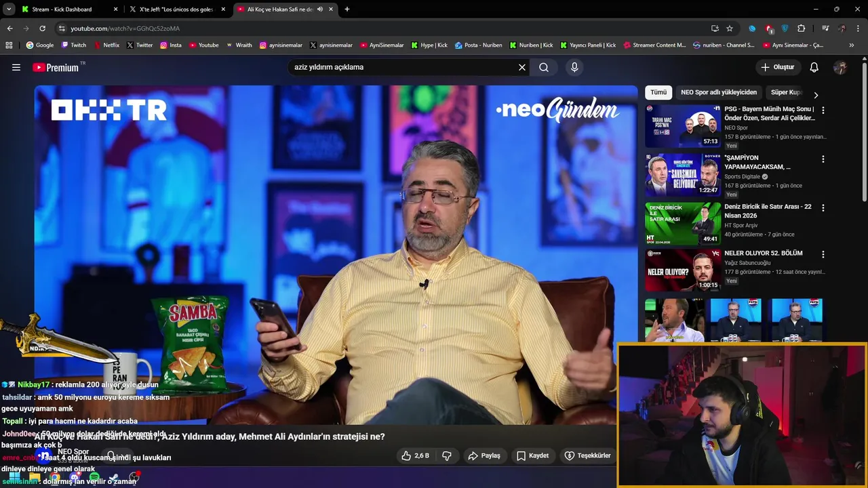Click the main video player

pyautogui.click(x=336, y=254)
